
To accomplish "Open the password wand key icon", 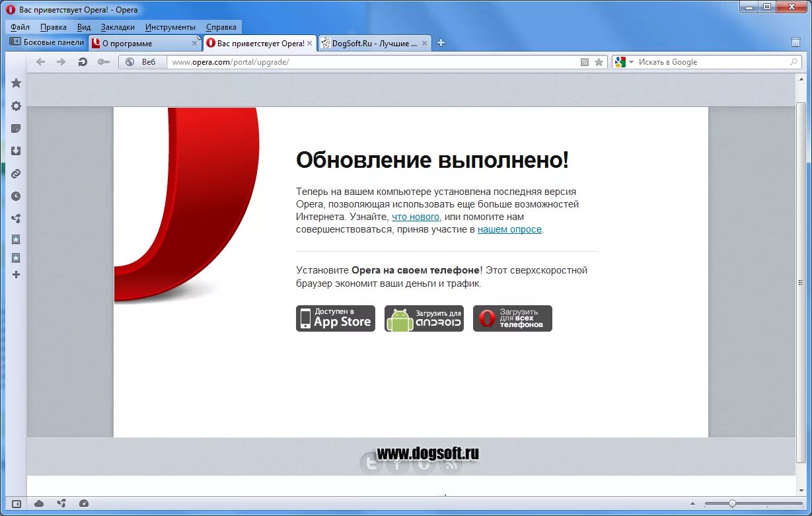I will (x=103, y=61).
